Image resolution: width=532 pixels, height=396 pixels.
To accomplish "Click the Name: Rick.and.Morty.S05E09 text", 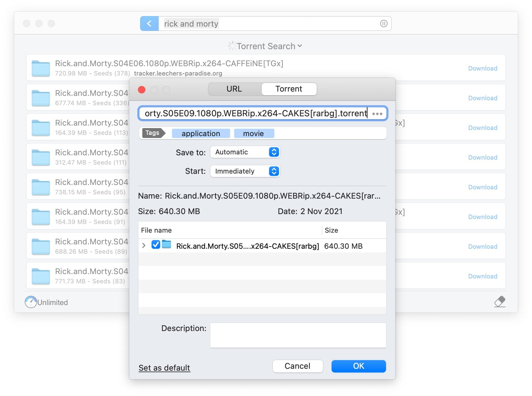I will [x=259, y=196].
